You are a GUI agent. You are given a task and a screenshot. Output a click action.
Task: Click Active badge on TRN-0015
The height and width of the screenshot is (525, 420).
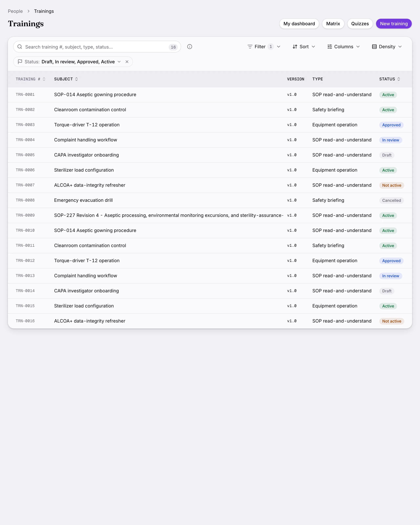click(x=388, y=306)
